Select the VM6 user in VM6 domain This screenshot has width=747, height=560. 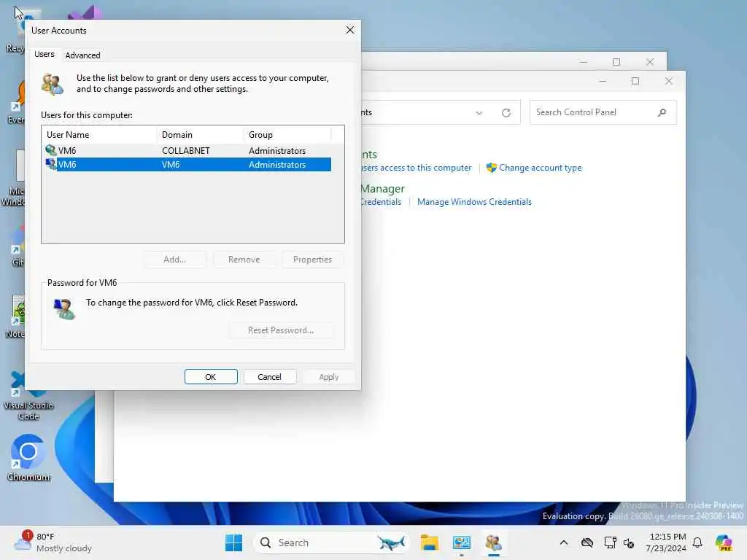188,165
